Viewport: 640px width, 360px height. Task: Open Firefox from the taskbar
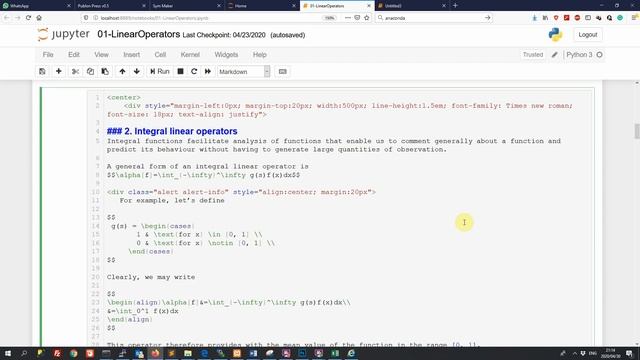point(155,353)
